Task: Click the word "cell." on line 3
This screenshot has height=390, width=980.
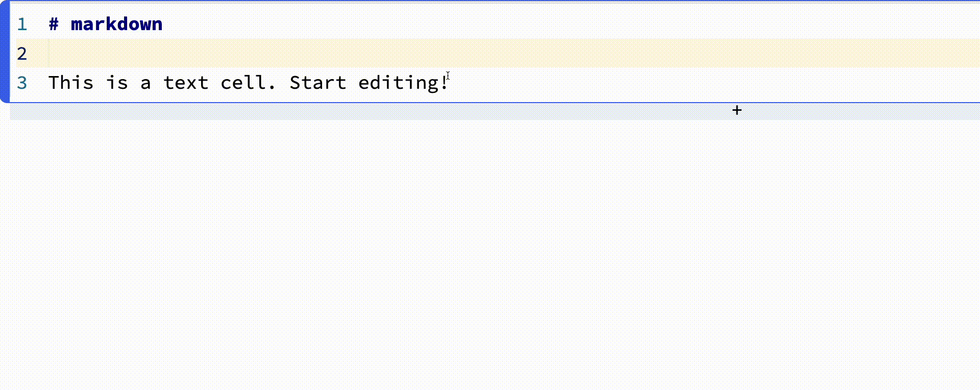Action: tap(248, 83)
